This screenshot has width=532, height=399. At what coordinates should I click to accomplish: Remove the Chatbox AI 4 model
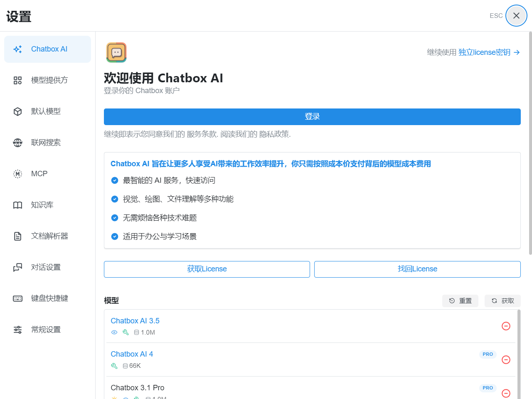tap(506, 360)
